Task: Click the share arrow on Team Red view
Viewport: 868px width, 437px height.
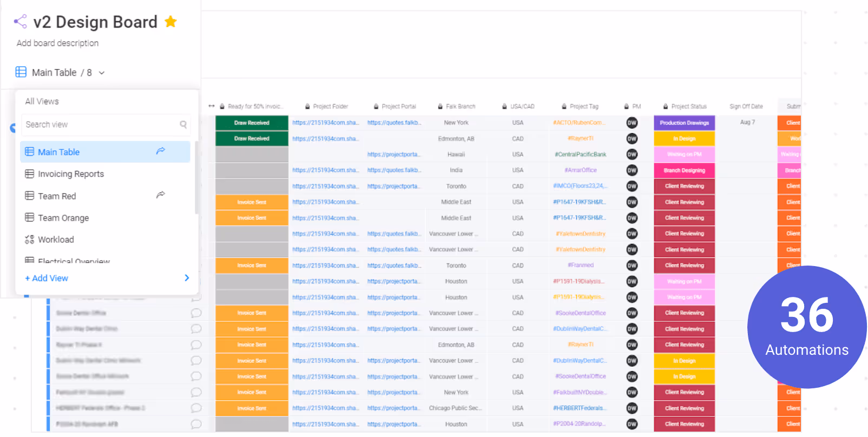Action: (161, 195)
